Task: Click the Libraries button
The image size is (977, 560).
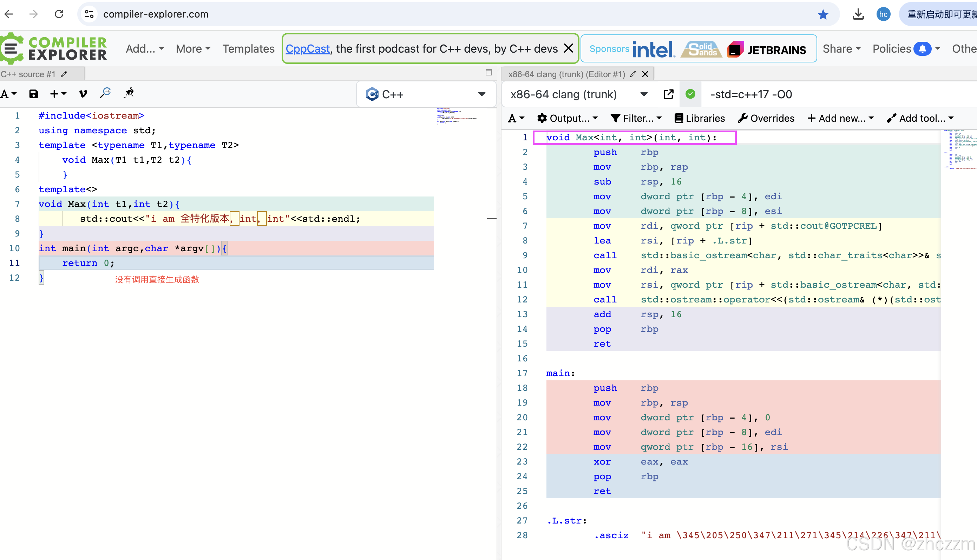Action: pos(700,118)
